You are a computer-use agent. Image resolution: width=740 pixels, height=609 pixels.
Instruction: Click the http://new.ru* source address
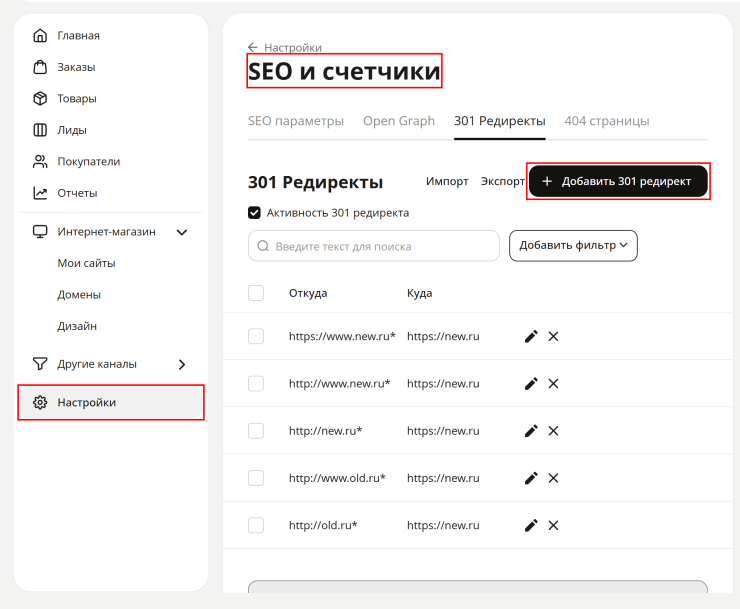point(325,431)
